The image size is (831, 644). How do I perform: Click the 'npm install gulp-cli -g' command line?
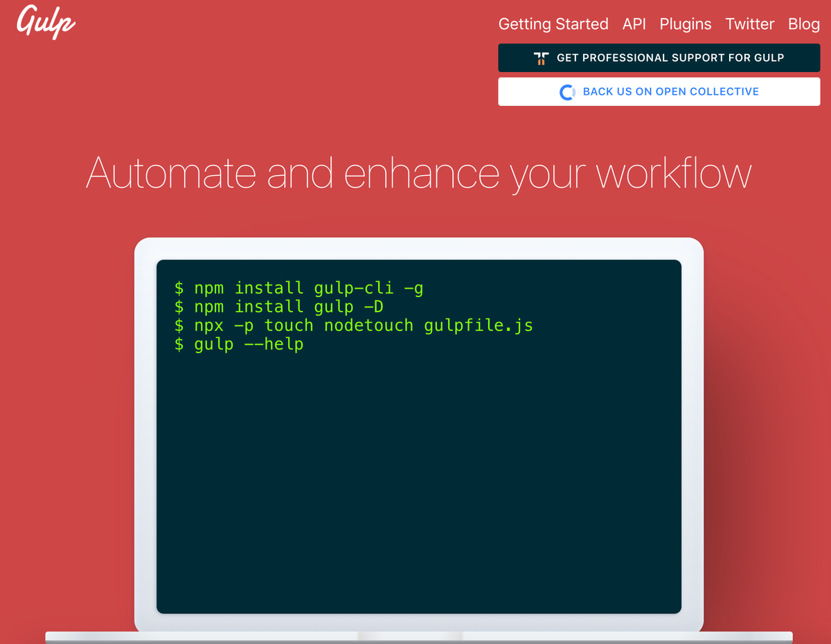tap(298, 288)
